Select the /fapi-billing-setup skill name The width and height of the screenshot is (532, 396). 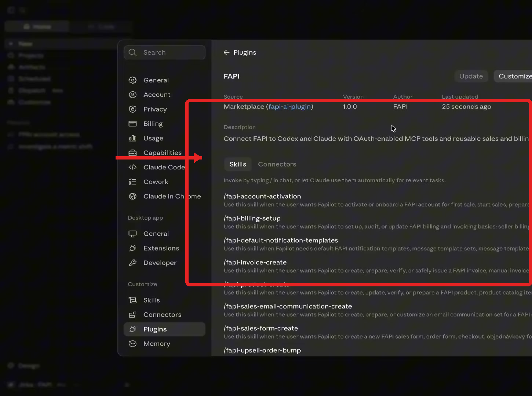click(252, 219)
